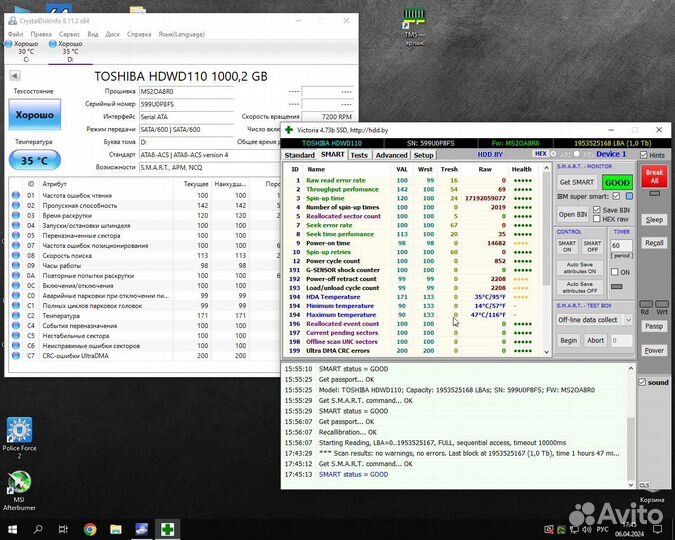Open Диск menu in CrystalDiskInfo

(112, 34)
